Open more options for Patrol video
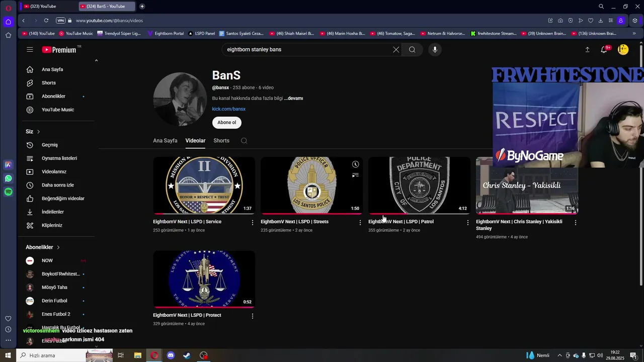The width and height of the screenshot is (644, 362). (x=468, y=222)
